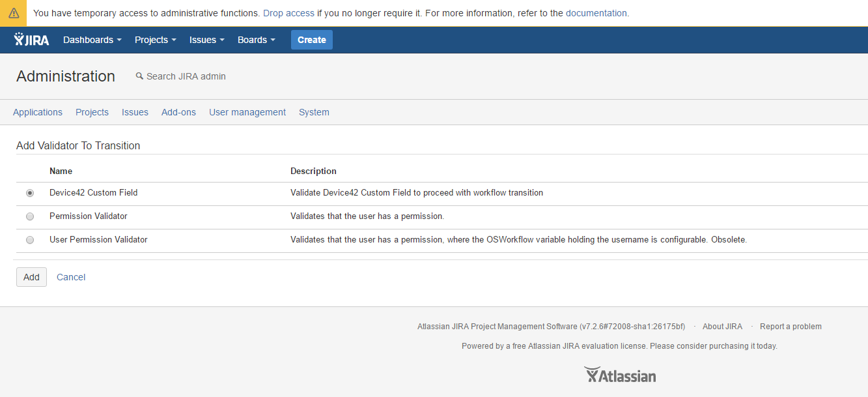Image resolution: width=868 pixels, height=397 pixels.
Task: Click 'Validate Device42 Custom Field to proceed' description
Action: click(x=417, y=193)
